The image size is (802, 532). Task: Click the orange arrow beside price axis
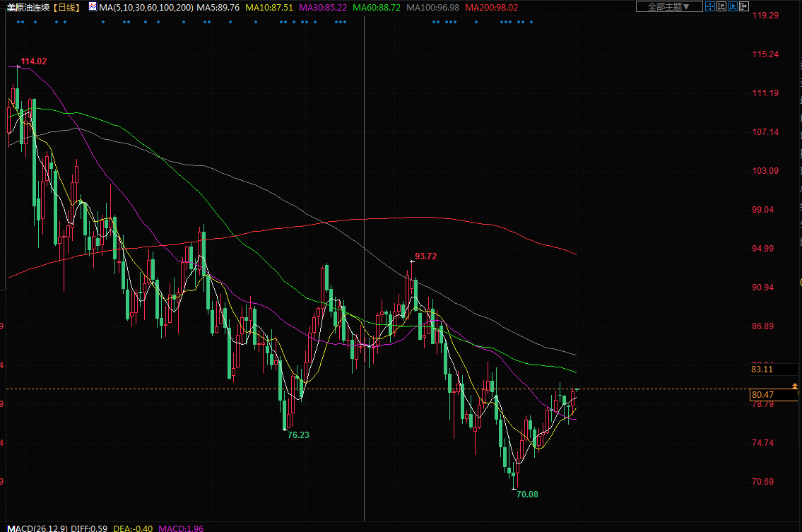click(x=795, y=386)
